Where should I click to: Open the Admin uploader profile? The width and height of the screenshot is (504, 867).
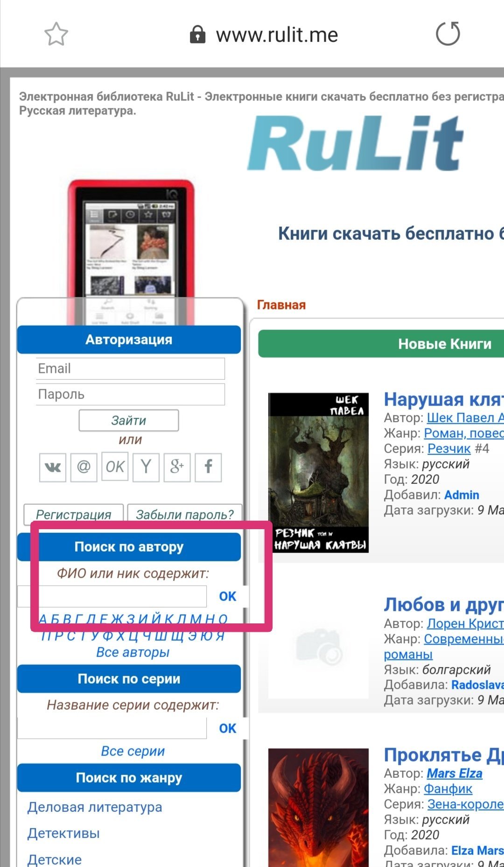(x=462, y=495)
